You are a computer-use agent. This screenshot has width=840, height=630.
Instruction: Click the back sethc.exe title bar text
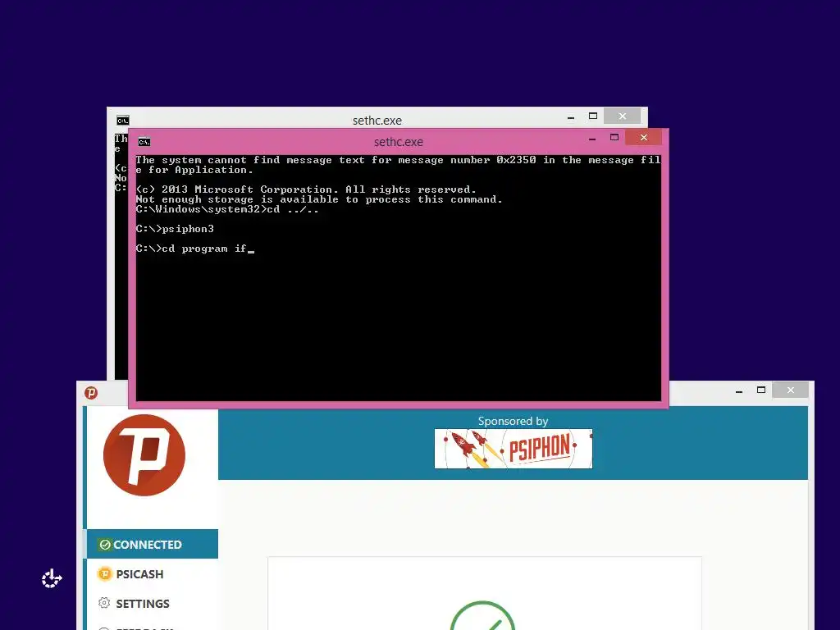click(377, 121)
